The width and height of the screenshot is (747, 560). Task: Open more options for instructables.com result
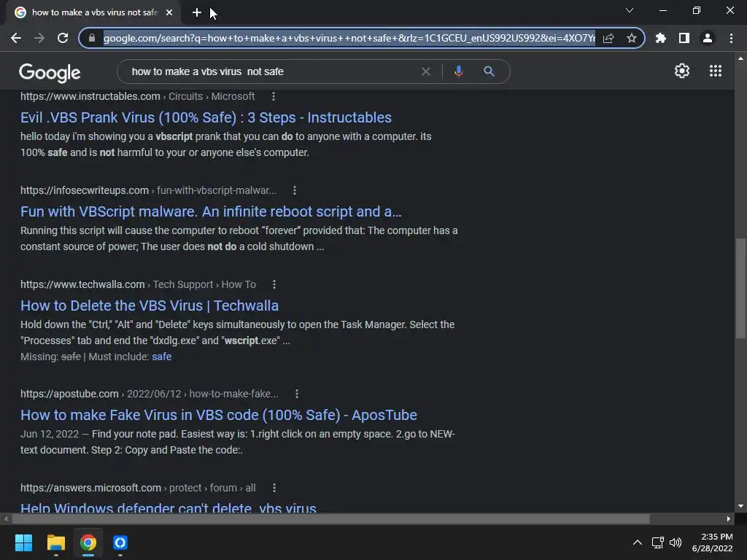[x=274, y=96]
